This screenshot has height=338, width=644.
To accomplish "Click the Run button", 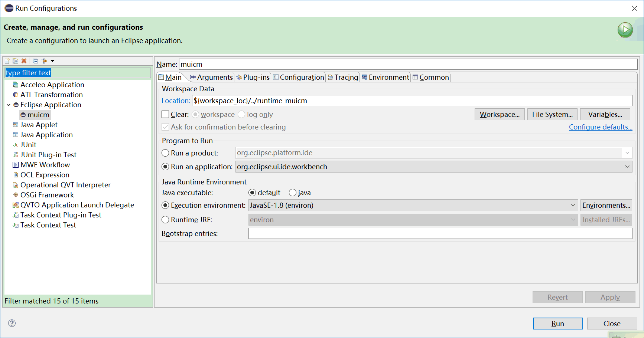I will coord(557,324).
